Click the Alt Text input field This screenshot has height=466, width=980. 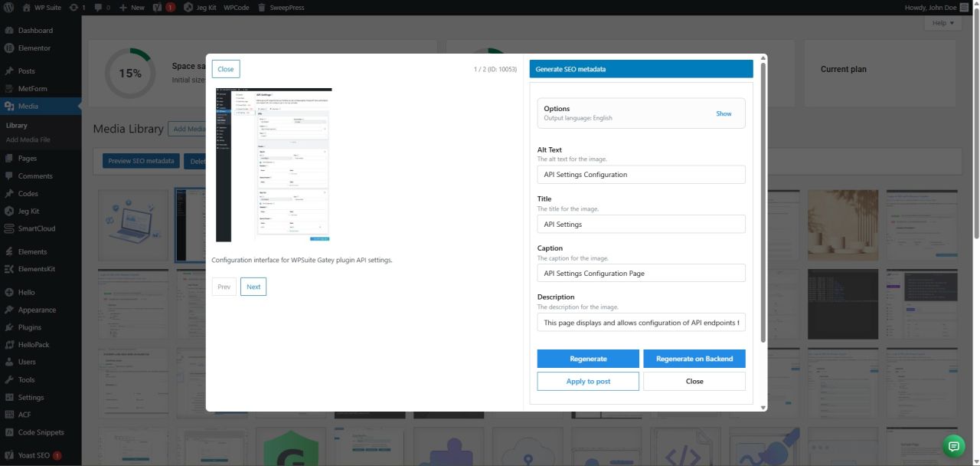click(x=641, y=175)
